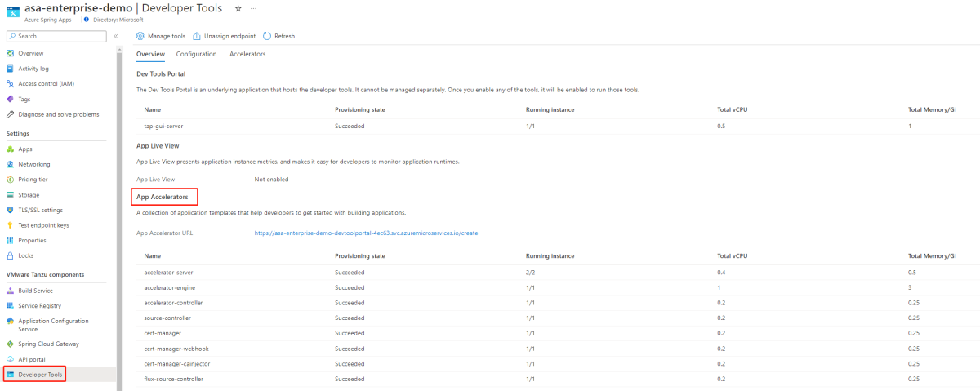Screen dimensions: 980x391
Task: Click the Overview icon in the sidebar
Action: coord(10,53)
